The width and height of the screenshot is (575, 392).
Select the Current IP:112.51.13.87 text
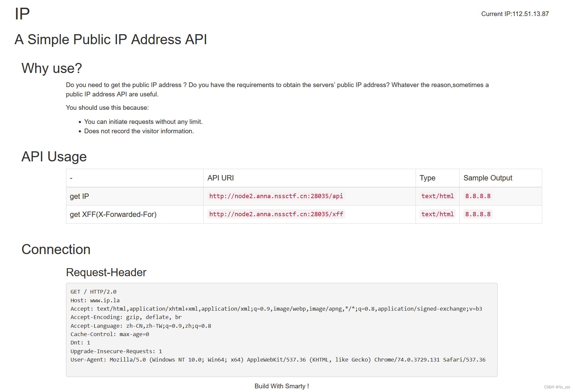(x=515, y=14)
